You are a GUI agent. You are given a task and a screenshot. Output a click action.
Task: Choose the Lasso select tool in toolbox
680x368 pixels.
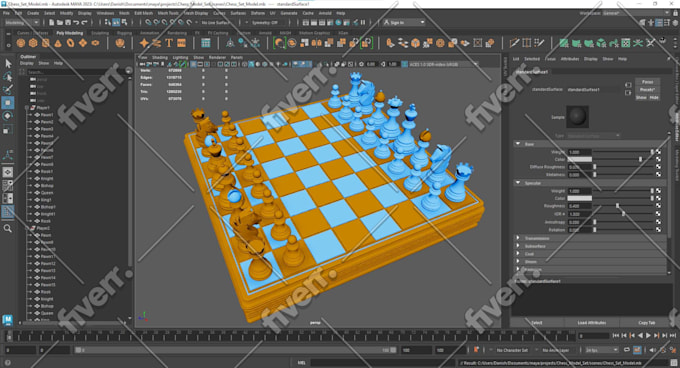click(8, 77)
